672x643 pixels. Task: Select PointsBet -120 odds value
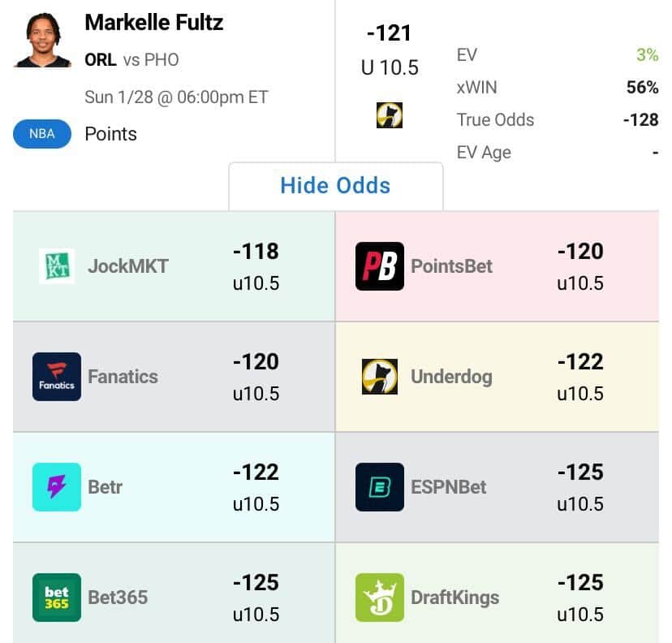pyautogui.click(x=580, y=252)
